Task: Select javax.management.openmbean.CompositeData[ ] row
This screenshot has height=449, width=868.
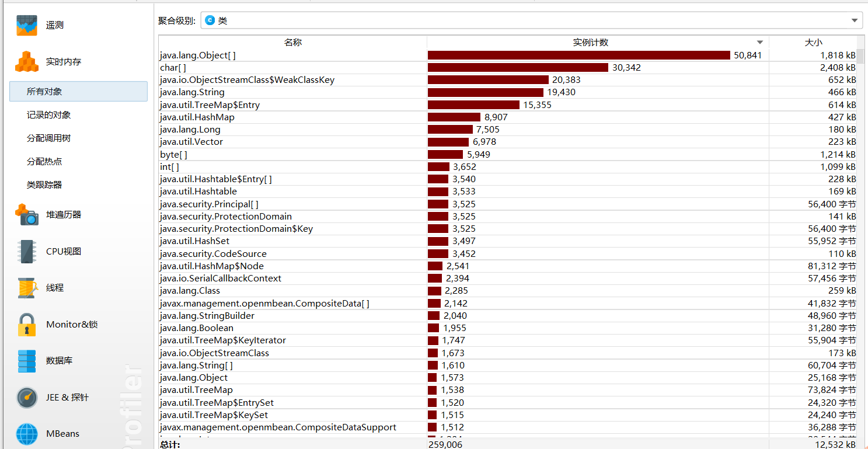Action: pyautogui.click(x=508, y=304)
